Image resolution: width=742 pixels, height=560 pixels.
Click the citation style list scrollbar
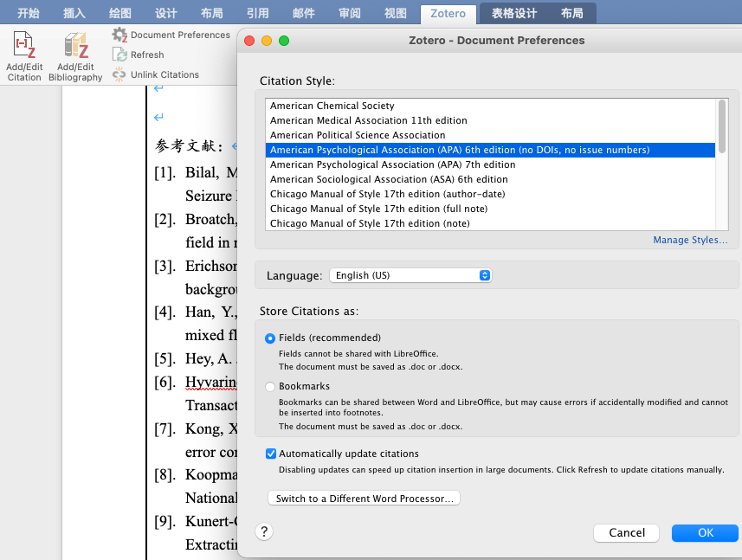tap(721, 126)
